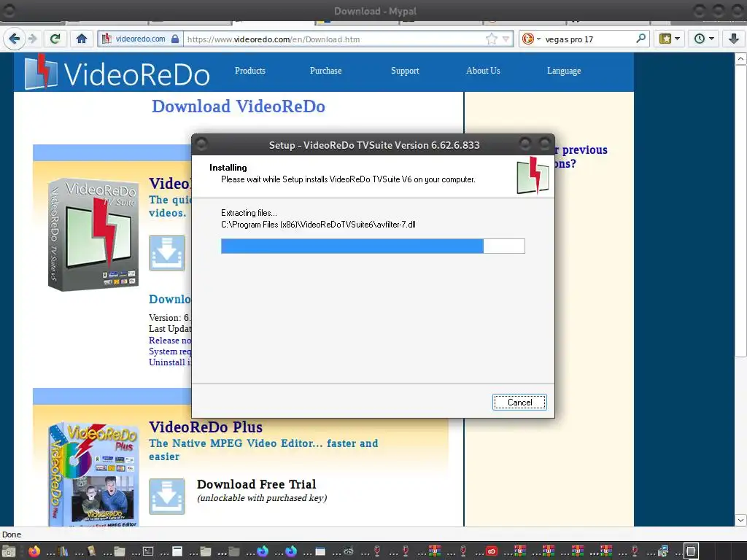This screenshot has height=560, width=747.
Task: Click the page's vertical scrollbar thumb
Action: coord(740,211)
